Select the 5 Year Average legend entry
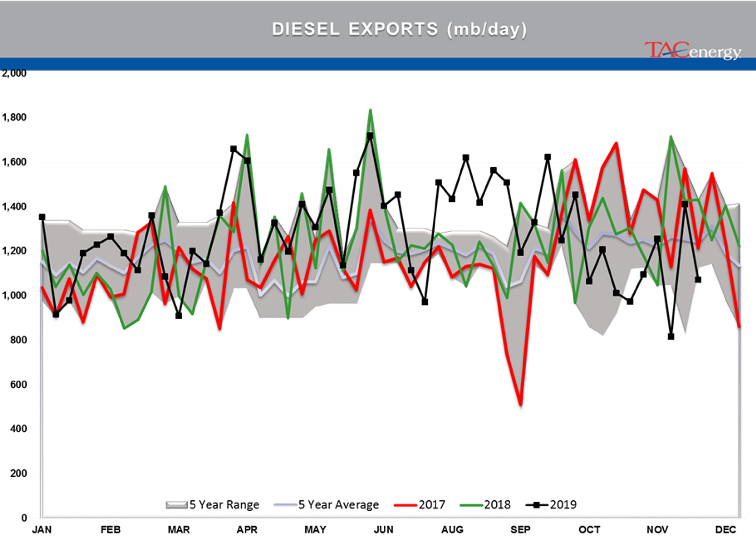The image size is (756, 549). point(326,505)
